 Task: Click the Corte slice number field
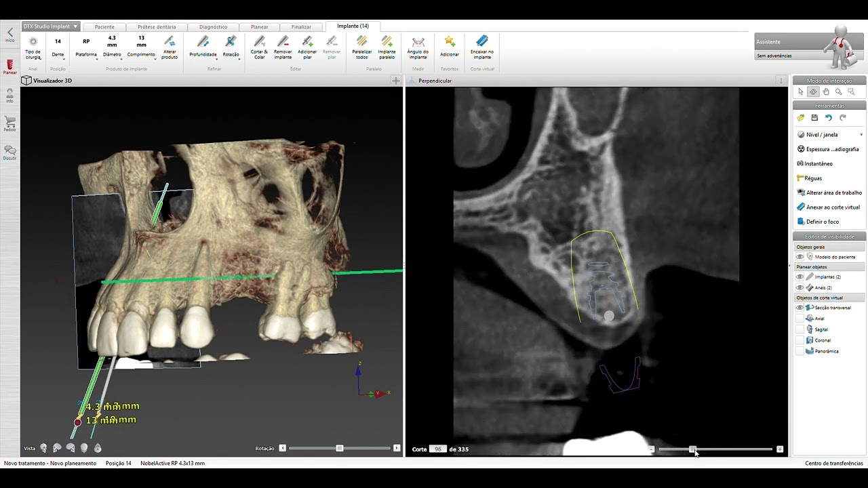(438, 449)
